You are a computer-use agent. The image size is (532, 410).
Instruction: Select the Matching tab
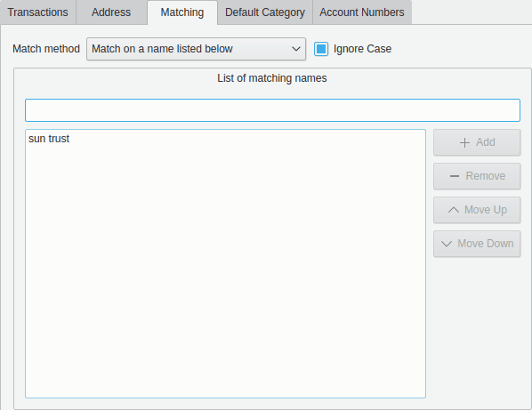(182, 12)
